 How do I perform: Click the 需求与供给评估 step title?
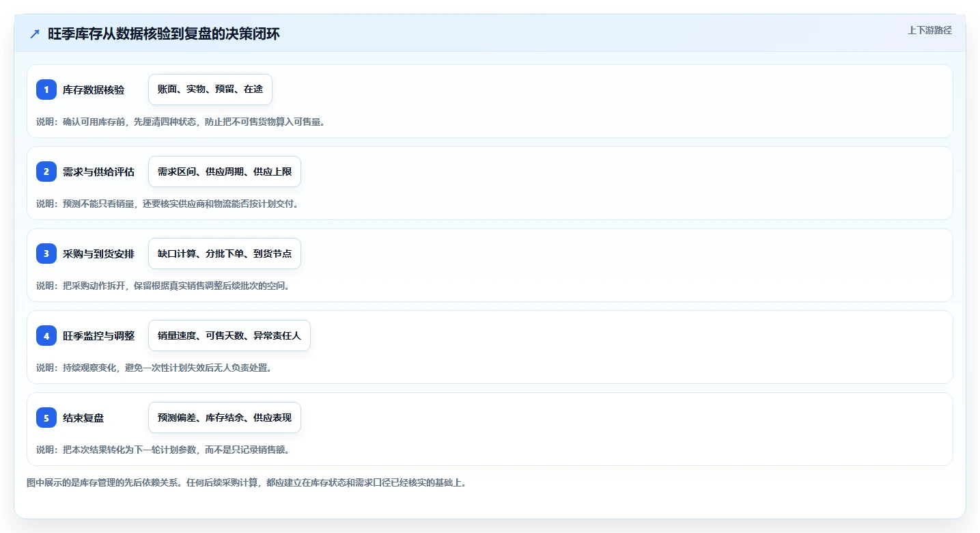98,172
